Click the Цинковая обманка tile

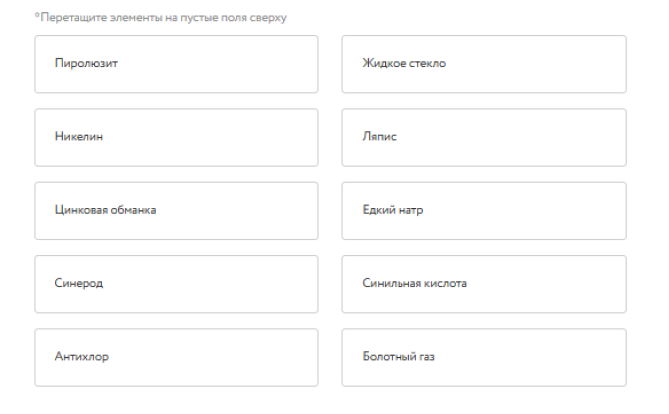tap(176, 210)
